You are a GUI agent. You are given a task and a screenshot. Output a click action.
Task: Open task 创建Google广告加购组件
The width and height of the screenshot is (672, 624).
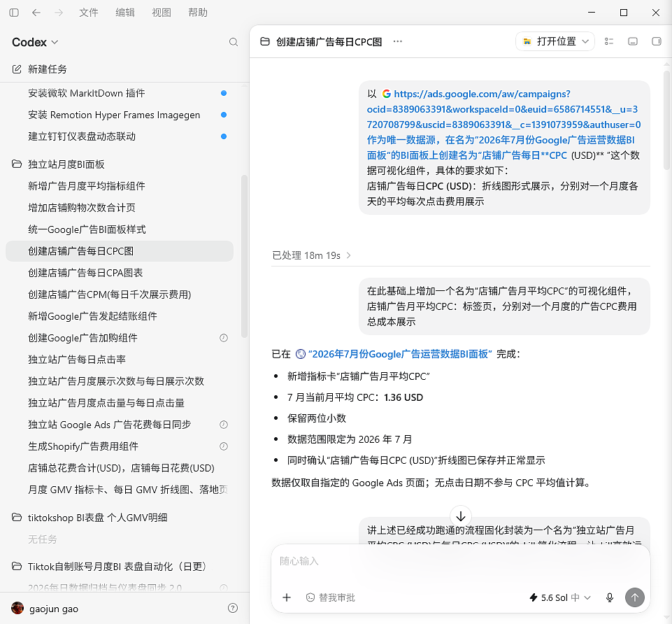click(x=120, y=338)
